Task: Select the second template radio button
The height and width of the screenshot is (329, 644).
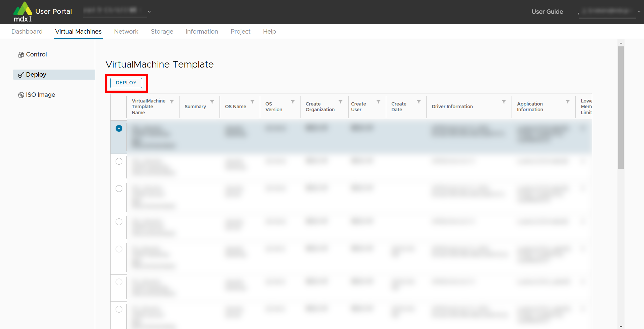Action: pyautogui.click(x=119, y=161)
